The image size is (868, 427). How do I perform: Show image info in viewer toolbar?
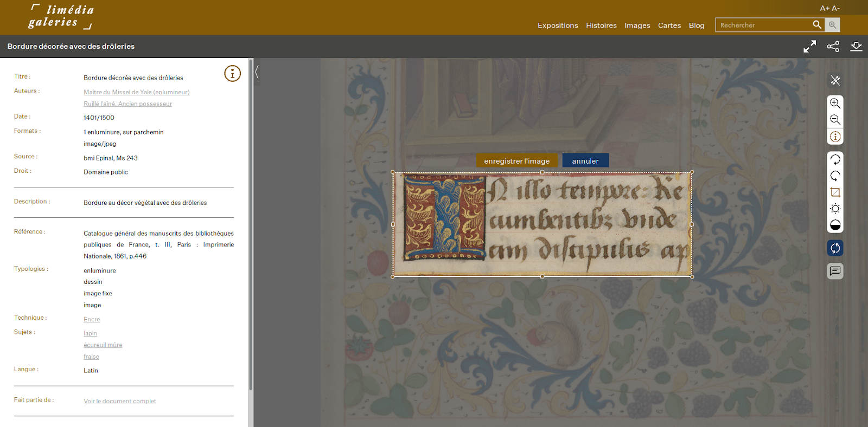[x=835, y=137]
